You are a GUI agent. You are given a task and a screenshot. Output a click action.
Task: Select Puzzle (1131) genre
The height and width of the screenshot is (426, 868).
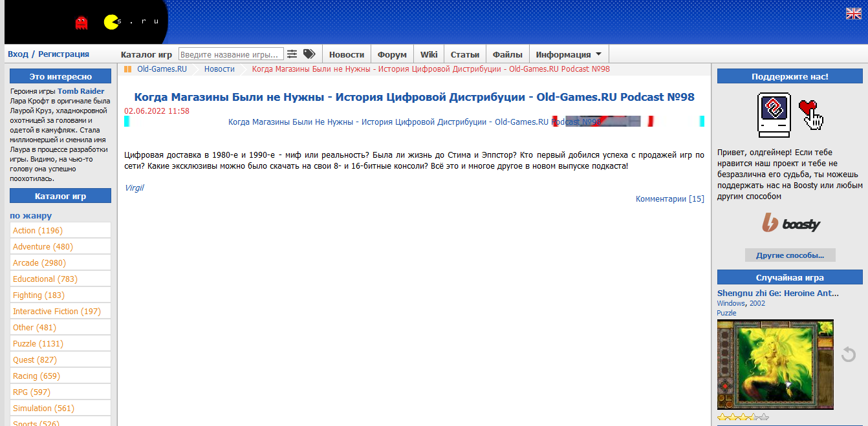point(60,343)
